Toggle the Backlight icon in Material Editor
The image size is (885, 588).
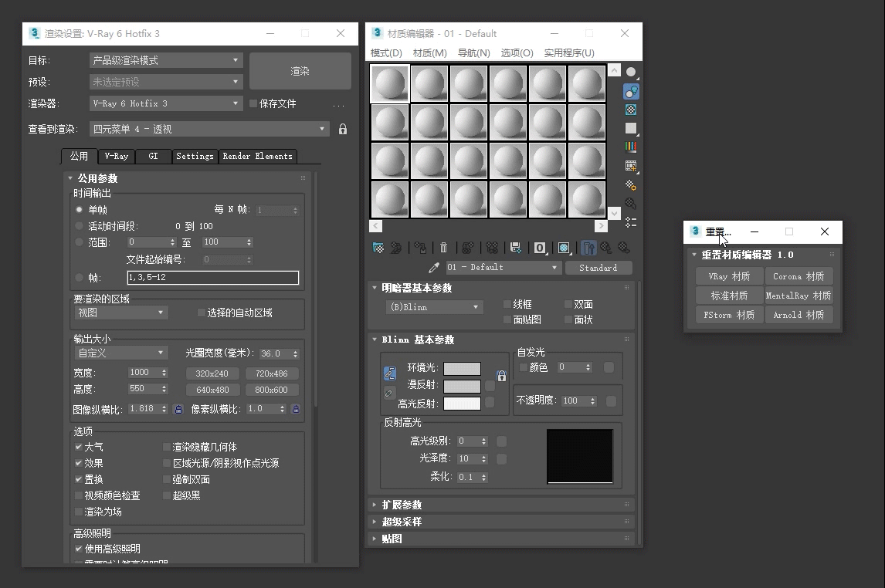pos(631,91)
